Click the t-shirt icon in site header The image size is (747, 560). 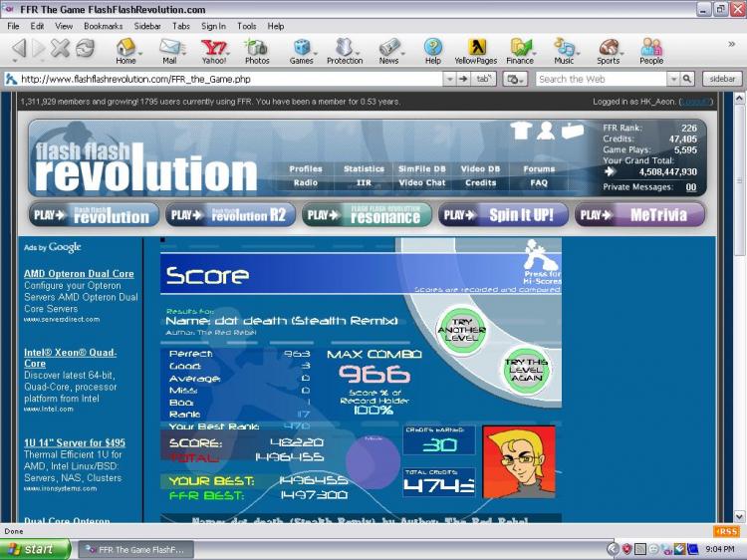tap(520, 131)
